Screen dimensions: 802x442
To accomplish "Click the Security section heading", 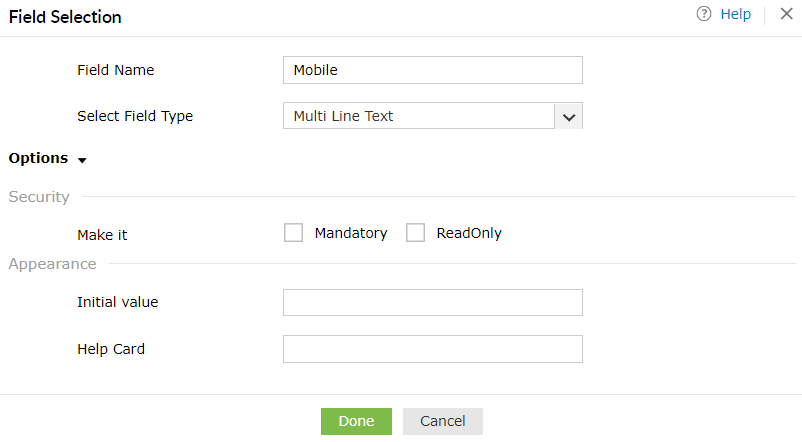I will (x=39, y=197).
